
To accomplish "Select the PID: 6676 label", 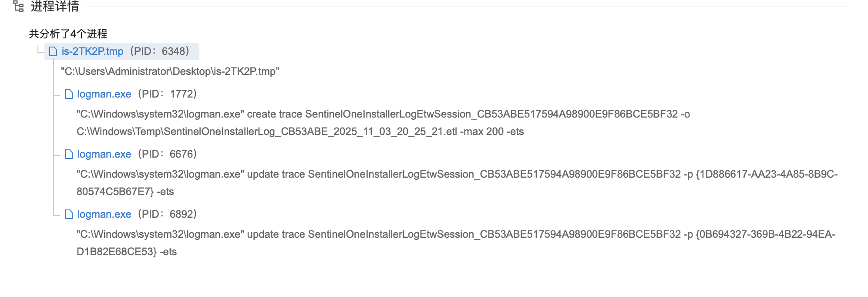I will [x=168, y=154].
